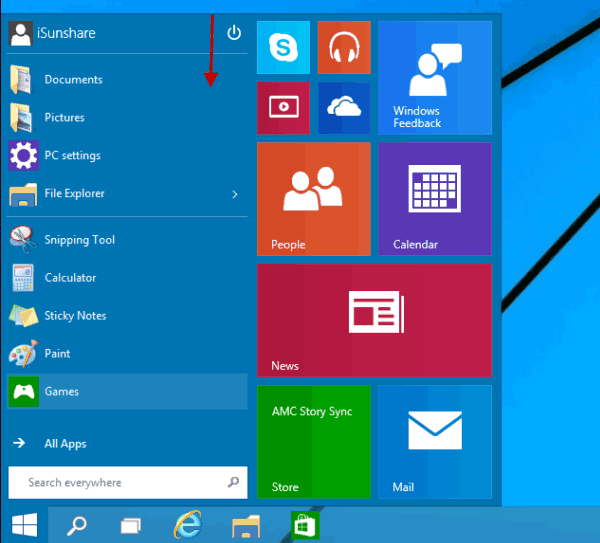Click the Calculator icon

pyautogui.click(x=23, y=278)
